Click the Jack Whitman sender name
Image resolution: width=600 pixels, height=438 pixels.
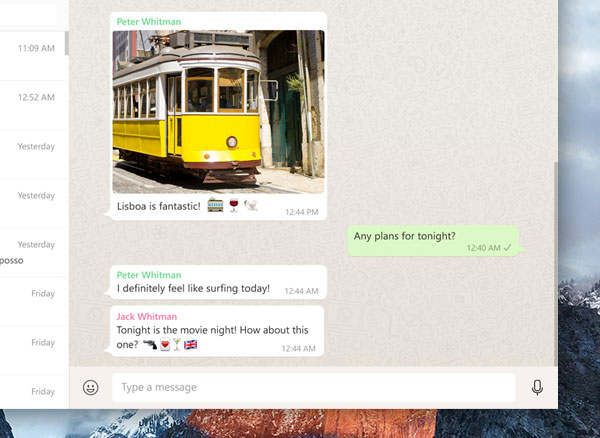147,317
